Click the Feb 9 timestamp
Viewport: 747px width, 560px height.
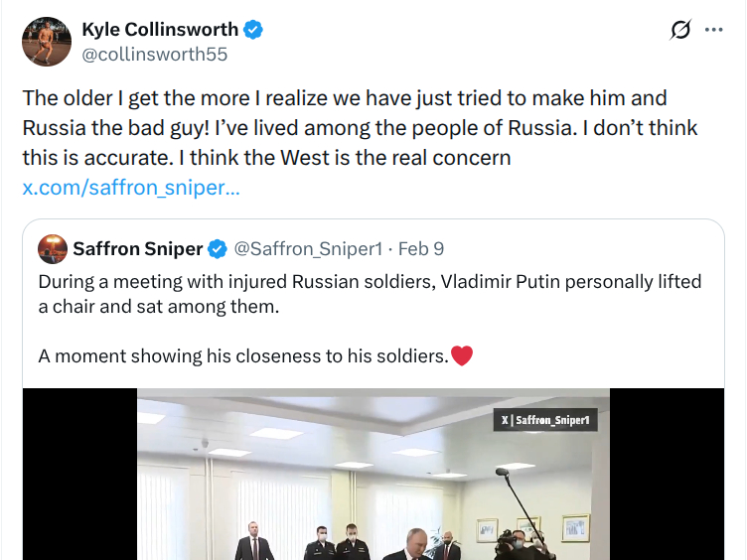click(420, 248)
